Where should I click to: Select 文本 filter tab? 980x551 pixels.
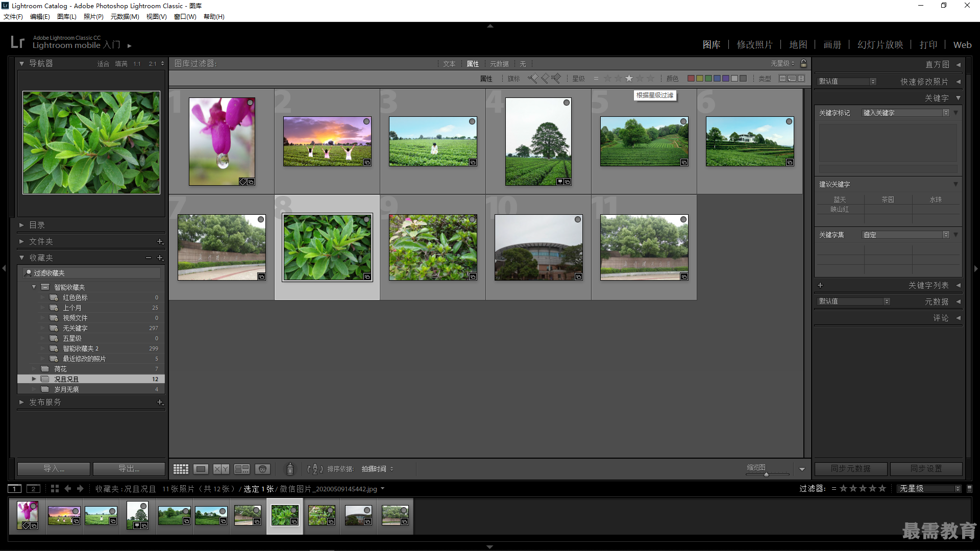pos(449,64)
